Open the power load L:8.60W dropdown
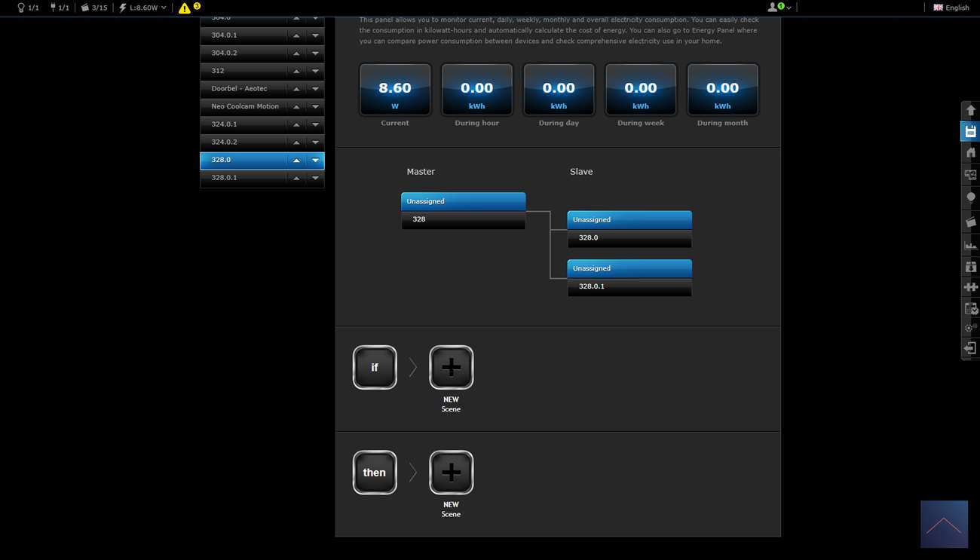 pyautogui.click(x=142, y=8)
